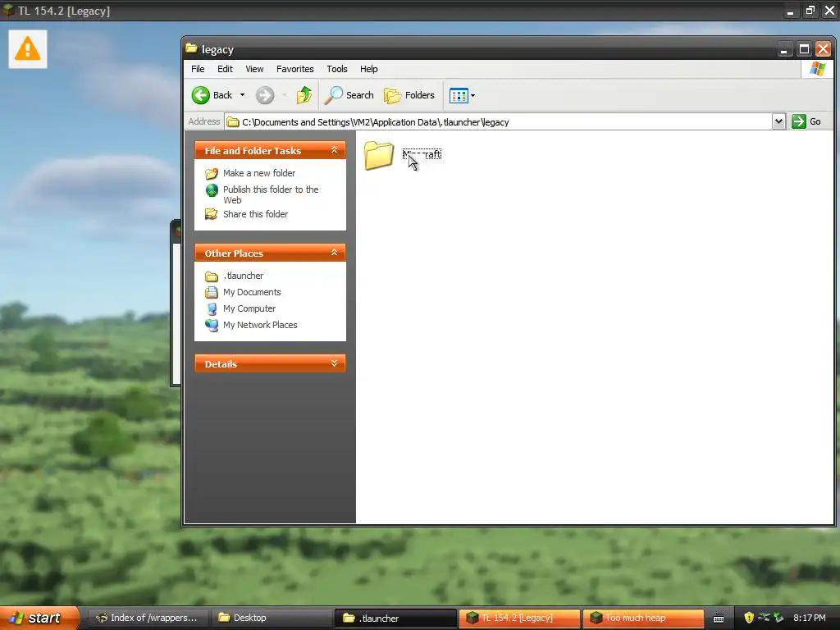The height and width of the screenshot is (630, 840).
Task: Click the Start button
Action: [x=39, y=618]
